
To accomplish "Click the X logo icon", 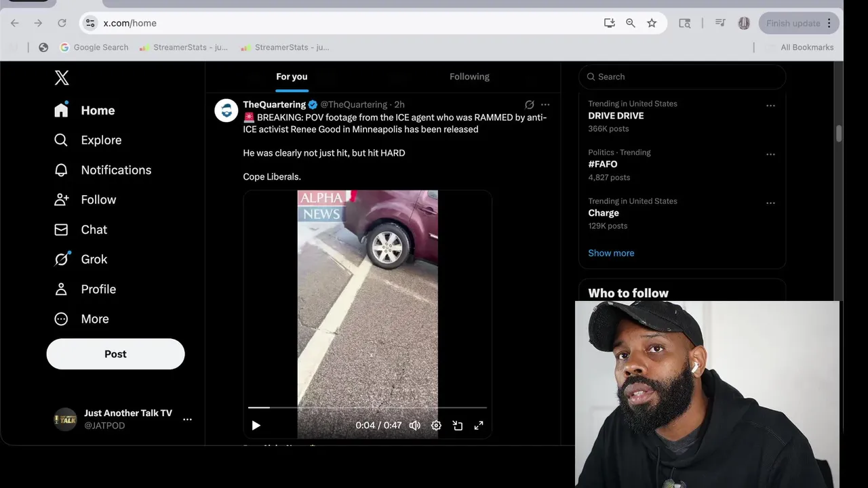I will tap(62, 78).
